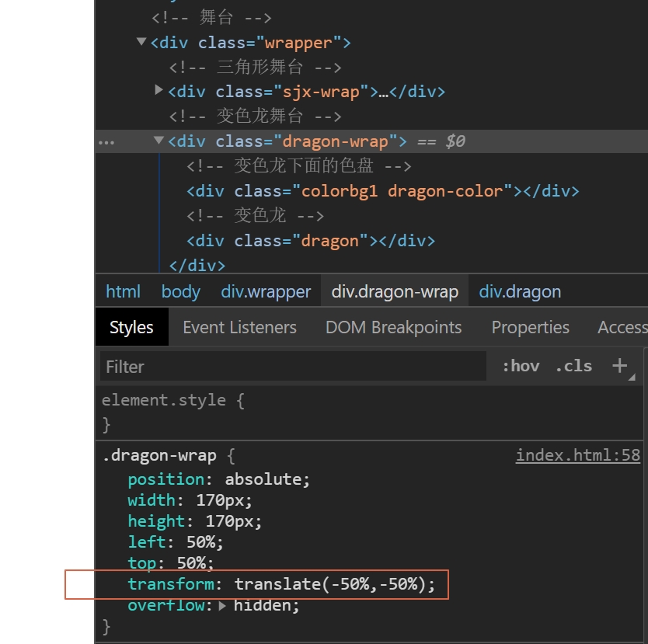Screen dimensions: 648x644
Task: Open the ellipsis actions for selected node
Action: (106, 143)
